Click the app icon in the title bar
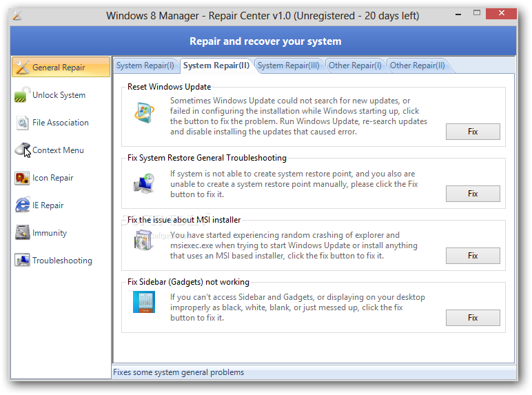Image resolution: width=532 pixels, height=395 pixels. [17, 16]
